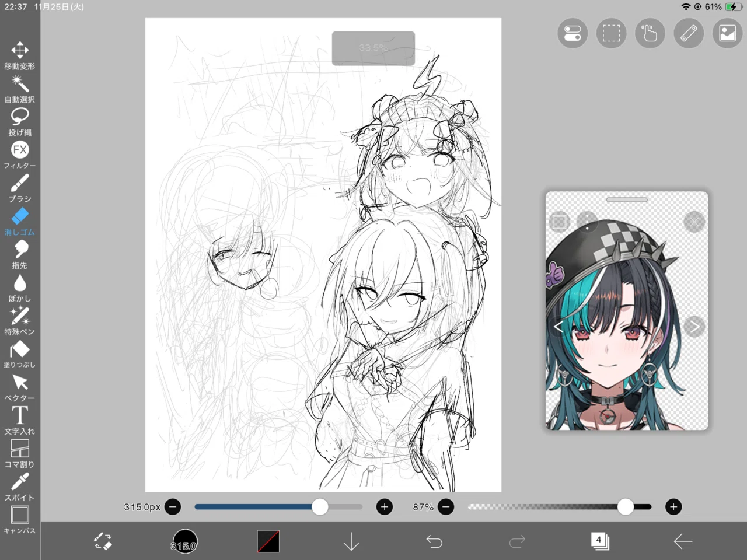
Task: Select the 特殊ペン special pen tool
Action: (x=20, y=321)
